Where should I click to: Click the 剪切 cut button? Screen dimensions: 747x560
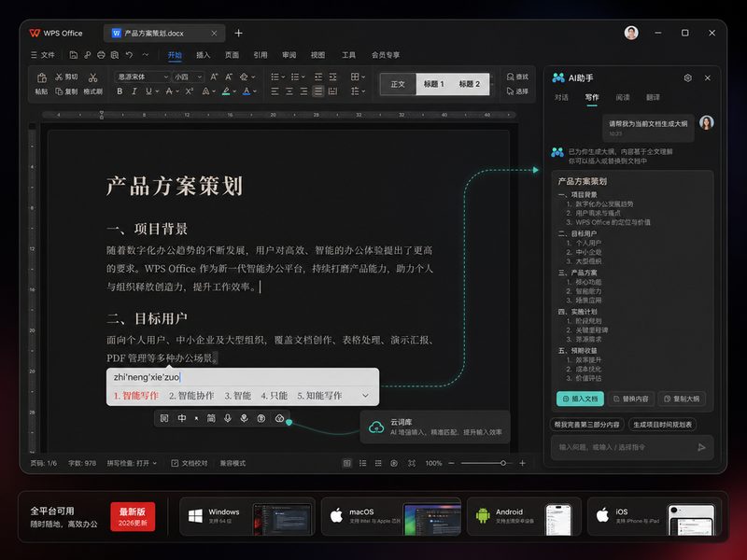click(66, 77)
